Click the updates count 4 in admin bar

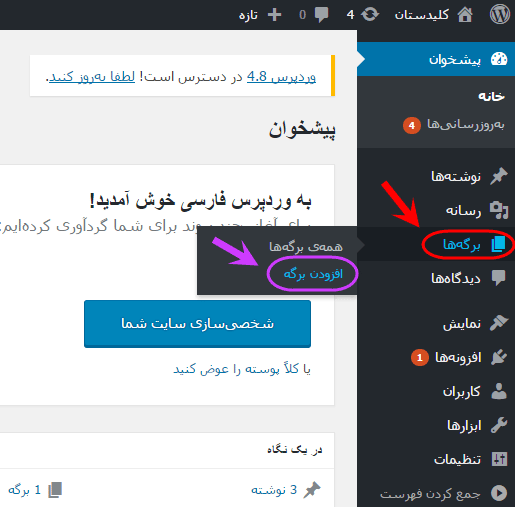pos(350,15)
